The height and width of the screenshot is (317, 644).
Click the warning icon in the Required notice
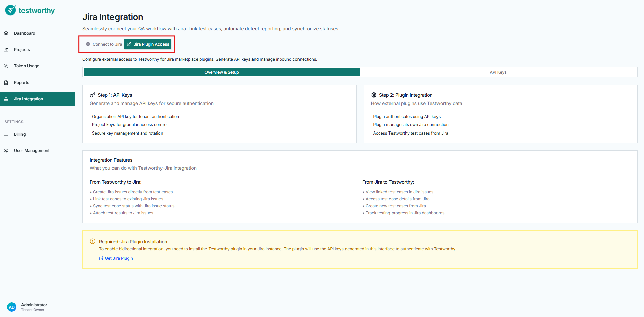click(93, 241)
